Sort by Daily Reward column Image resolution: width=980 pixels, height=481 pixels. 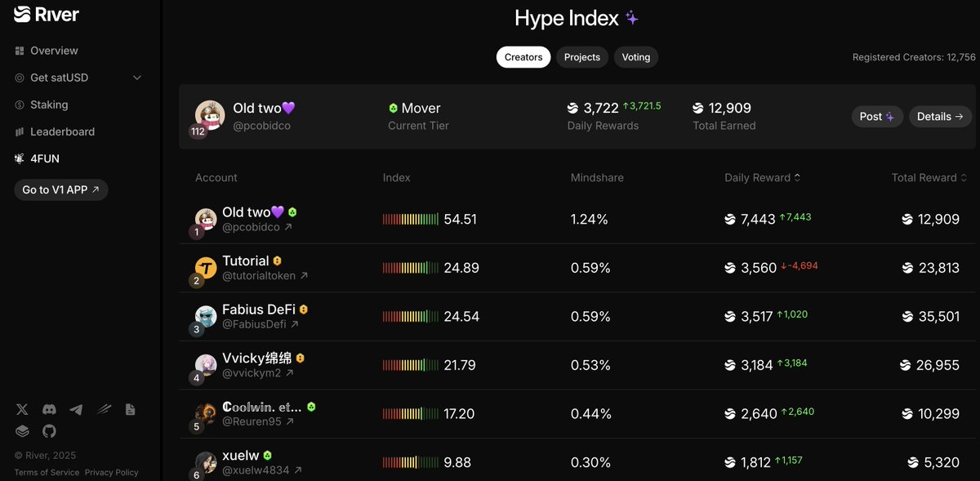click(x=763, y=177)
